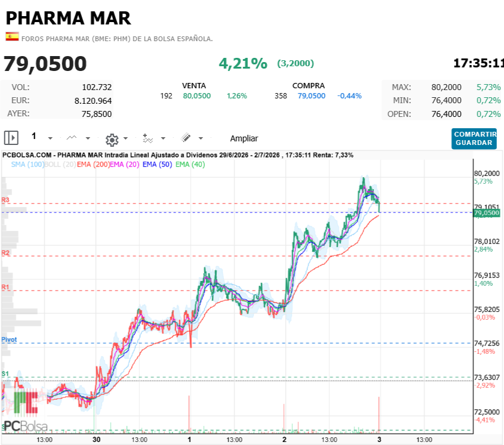Toggle the EMA (40) indicator label
Image resolution: width=504 pixels, height=445 pixels.
[190, 165]
